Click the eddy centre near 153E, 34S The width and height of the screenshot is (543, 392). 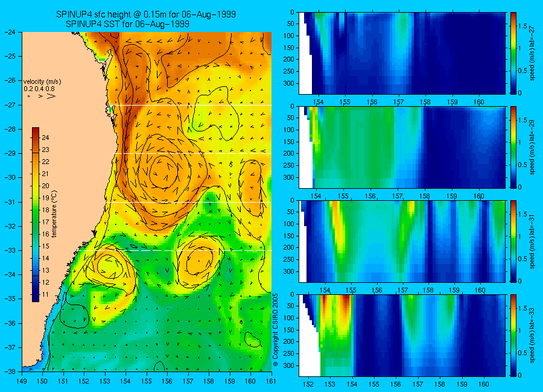click(x=110, y=267)
